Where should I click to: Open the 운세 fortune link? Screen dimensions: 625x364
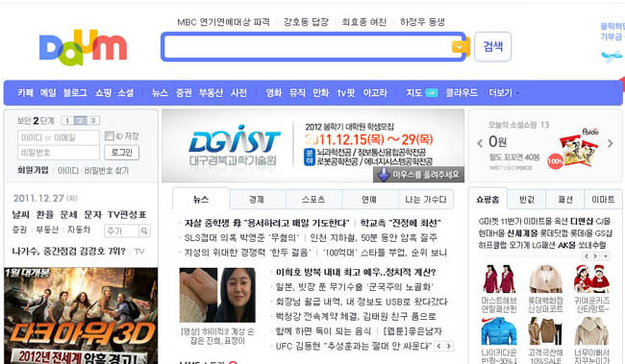[x=68, y=215]
